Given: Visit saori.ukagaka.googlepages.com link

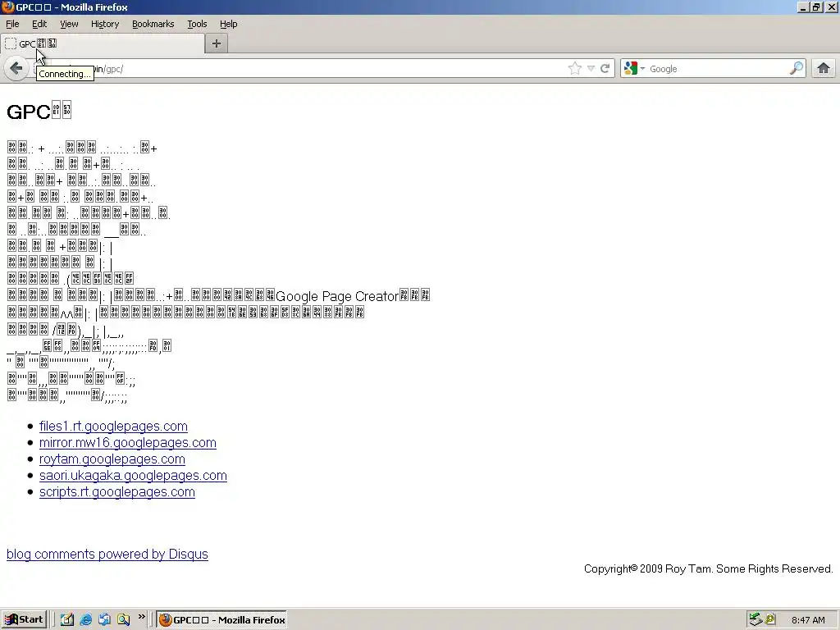Looking at the screenshot, I should pos(133,476).
